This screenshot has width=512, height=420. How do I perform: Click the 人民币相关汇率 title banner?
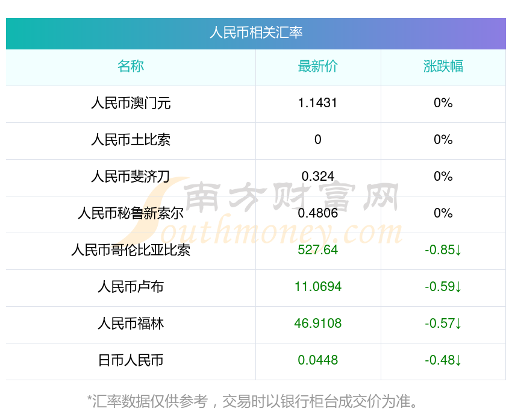(x=256, y=33)
